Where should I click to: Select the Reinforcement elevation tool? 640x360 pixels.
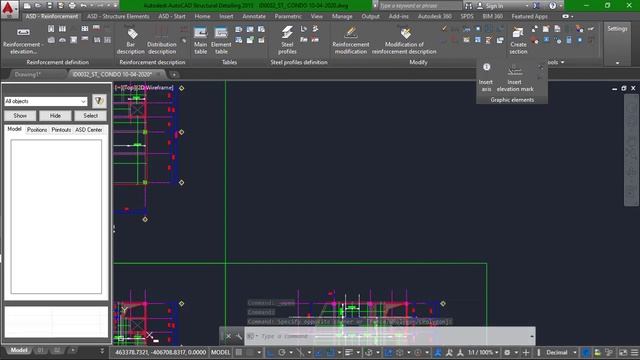click(22, 41)
